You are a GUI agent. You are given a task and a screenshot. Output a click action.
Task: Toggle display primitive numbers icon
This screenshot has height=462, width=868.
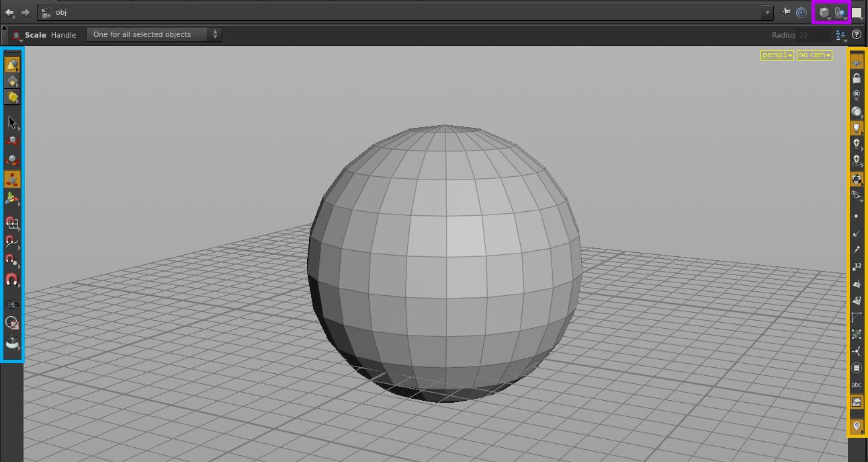857,301
